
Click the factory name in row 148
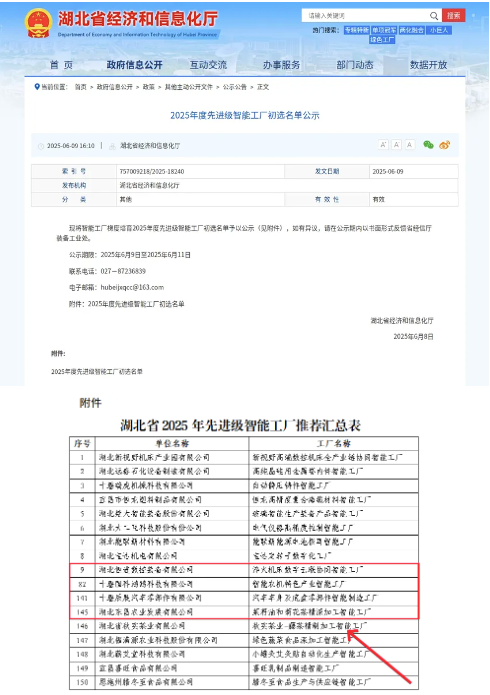[310, 655]
